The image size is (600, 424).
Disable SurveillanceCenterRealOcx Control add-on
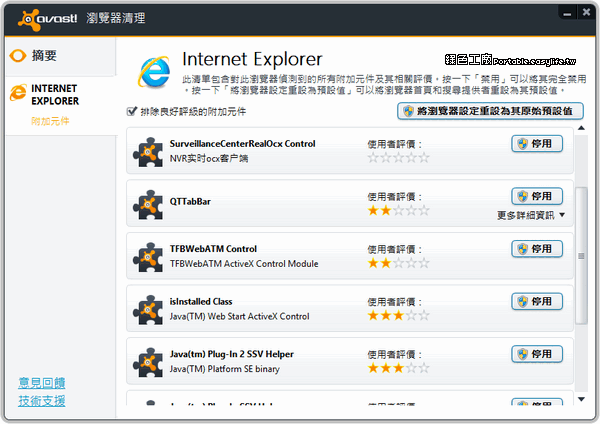click(x=537, y=144)
